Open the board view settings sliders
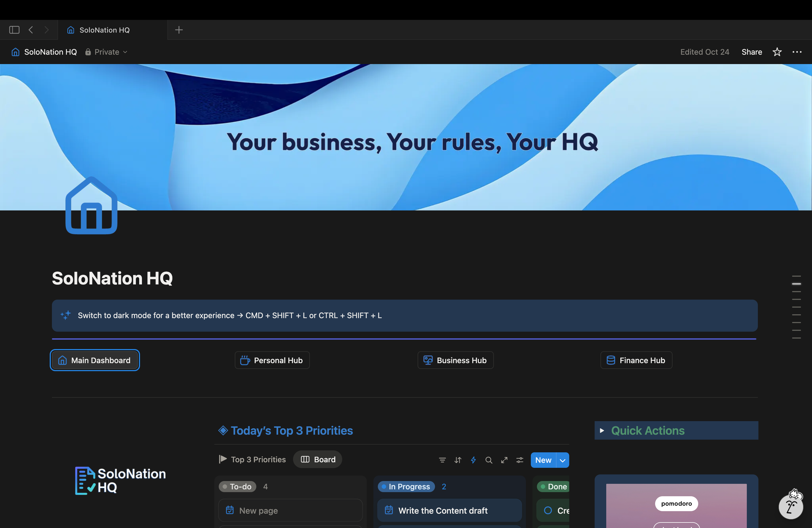 click(520, 460)
